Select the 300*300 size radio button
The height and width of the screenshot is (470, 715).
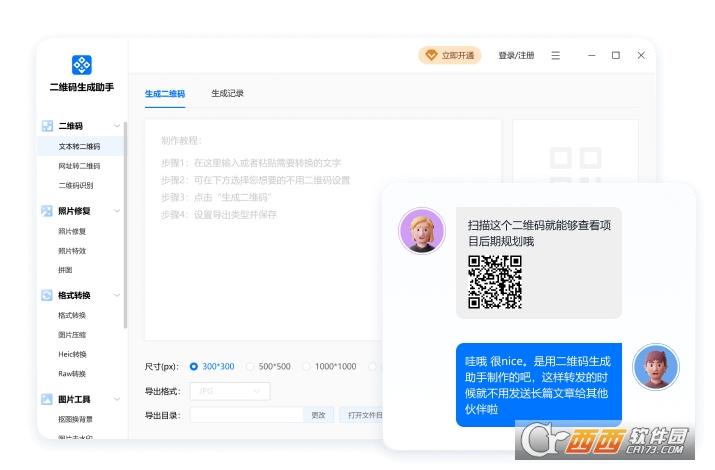point(194,367)
